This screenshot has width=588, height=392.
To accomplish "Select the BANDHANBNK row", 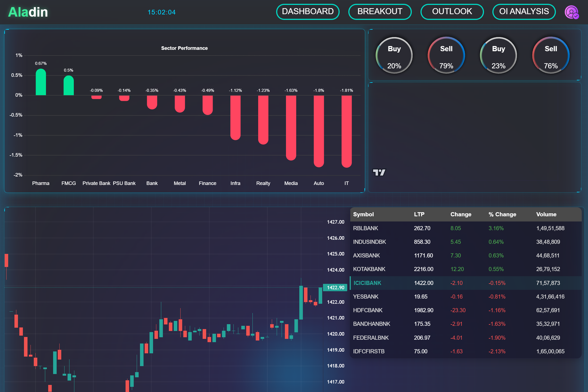I will pyautogui.click(x=466, y=324).
